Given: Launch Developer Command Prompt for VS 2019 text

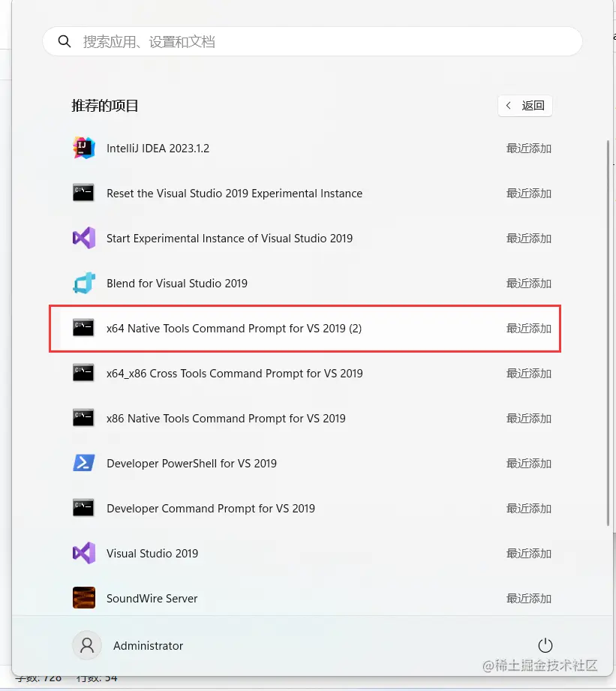Looking at the screenshot, I should pyautogui.click(x=211, y=509).
